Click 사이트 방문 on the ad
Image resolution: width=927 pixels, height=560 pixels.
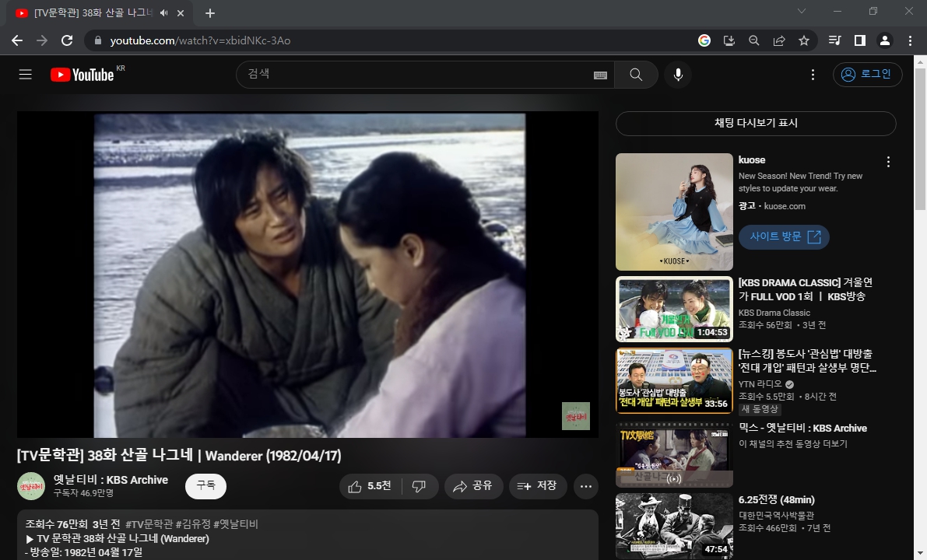coord(784,237)
